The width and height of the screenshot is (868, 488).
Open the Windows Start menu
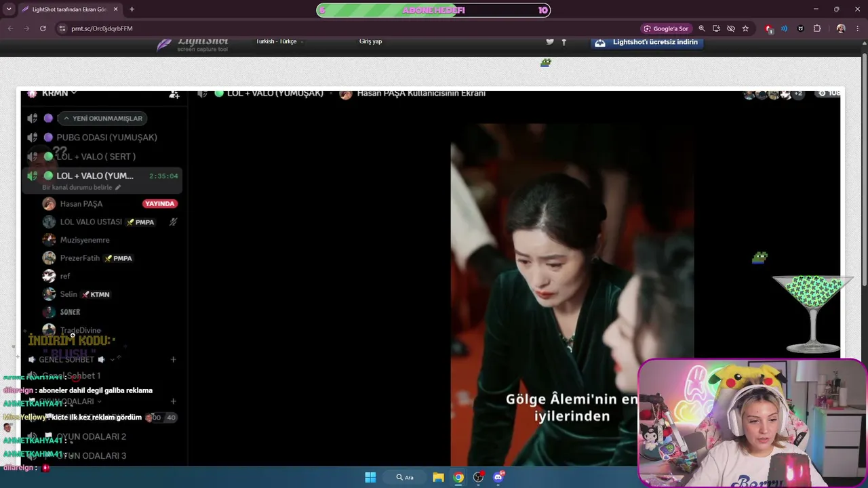point(370,477)
